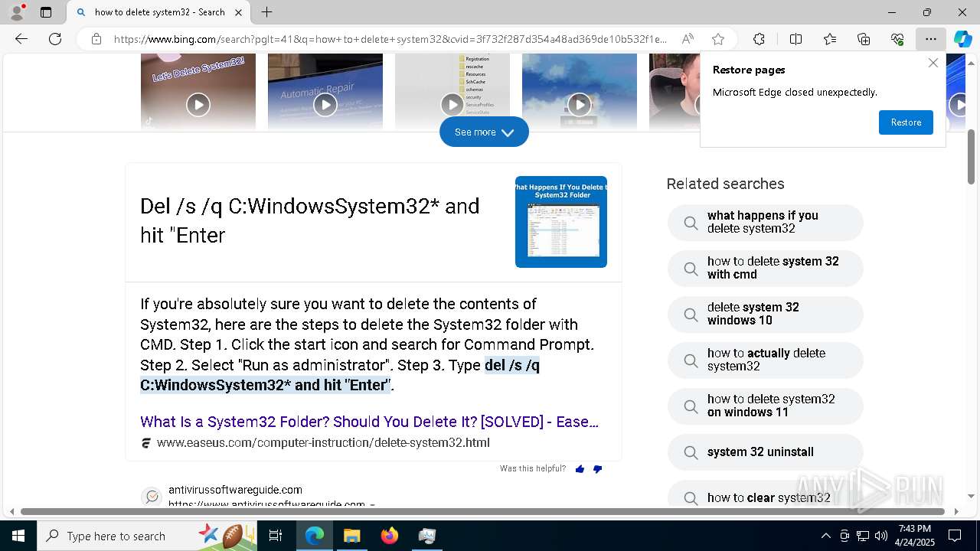Toggle Split screen view

795,39
